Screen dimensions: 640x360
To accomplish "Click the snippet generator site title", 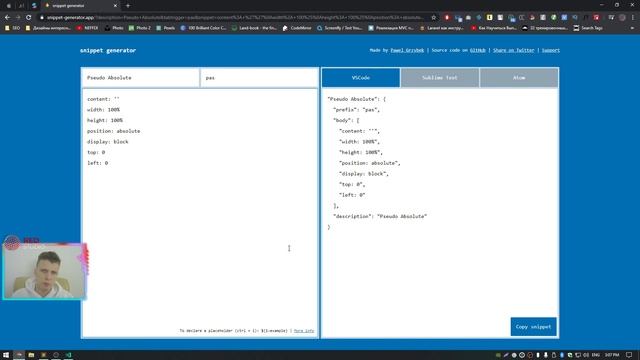I will (x=108, y=50).
